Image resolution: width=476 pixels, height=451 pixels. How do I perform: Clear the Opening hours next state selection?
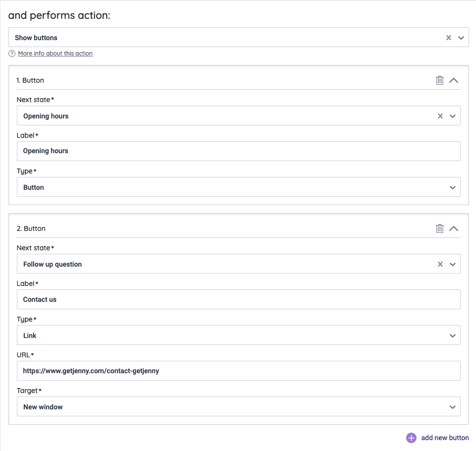click(440, 115)
